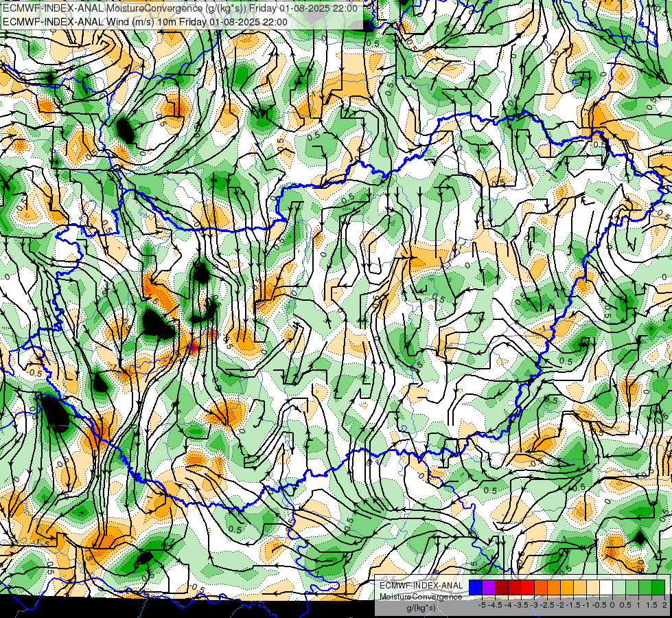Click the palest green legend swatch
Image resolution: width=672 pixels, height=618 pixels.
coord(619,588)
